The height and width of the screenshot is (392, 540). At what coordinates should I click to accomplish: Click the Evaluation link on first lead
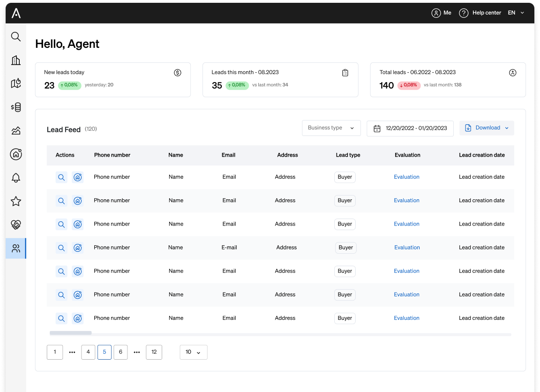click(406, 177)
